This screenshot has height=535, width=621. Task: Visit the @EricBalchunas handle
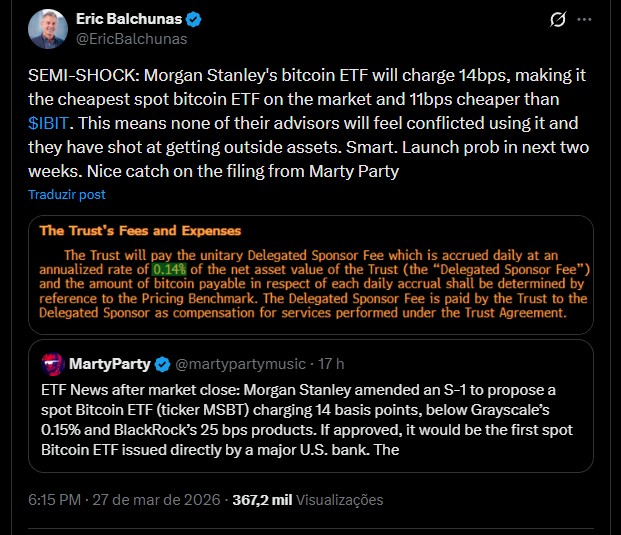point(131,39)
